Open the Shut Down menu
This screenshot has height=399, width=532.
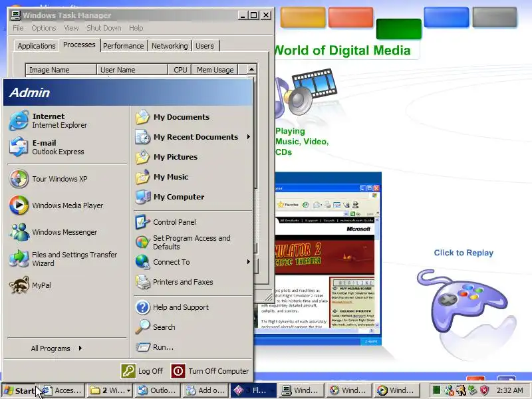104,28
